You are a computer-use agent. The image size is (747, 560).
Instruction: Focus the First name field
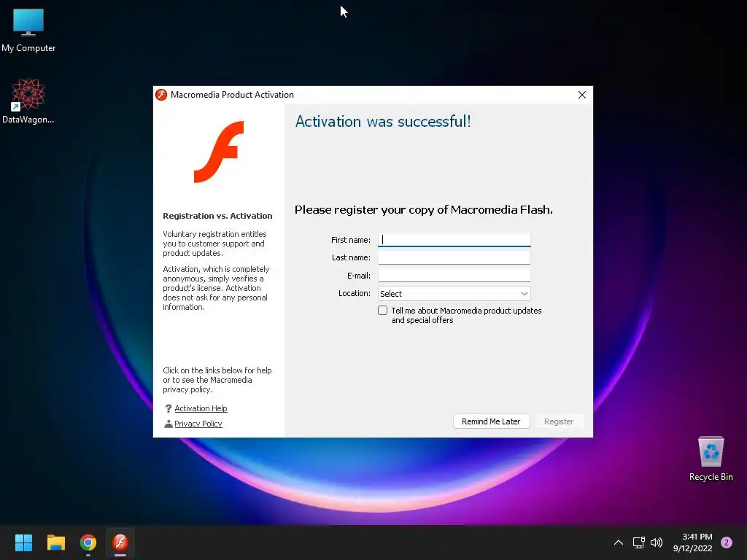(454, 239)
